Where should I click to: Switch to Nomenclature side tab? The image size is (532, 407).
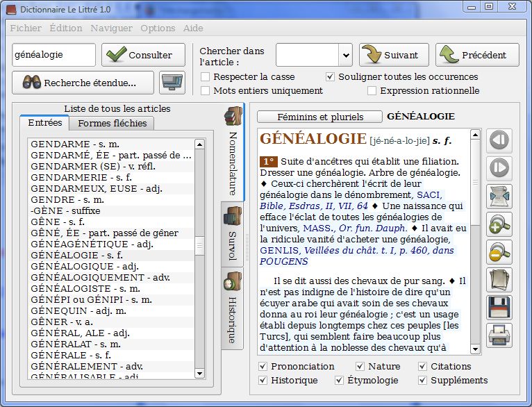(x=233, y=153)
